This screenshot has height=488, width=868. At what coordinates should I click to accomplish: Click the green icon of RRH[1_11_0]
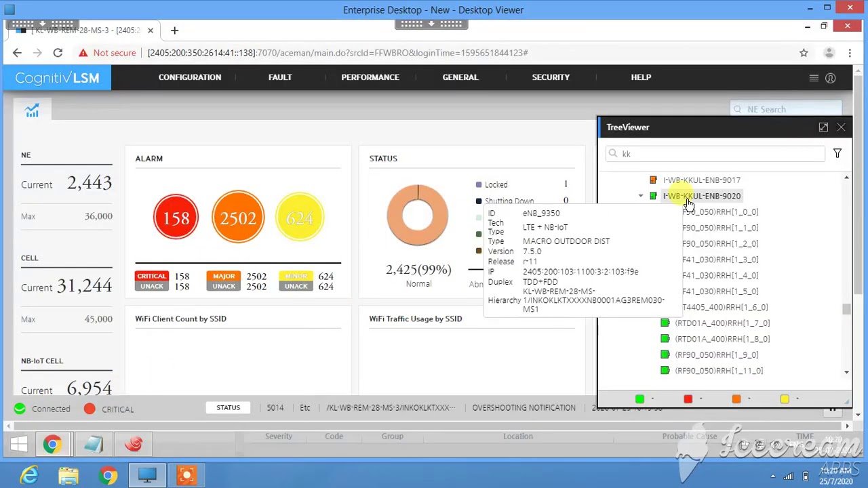[x=665, y=371]
